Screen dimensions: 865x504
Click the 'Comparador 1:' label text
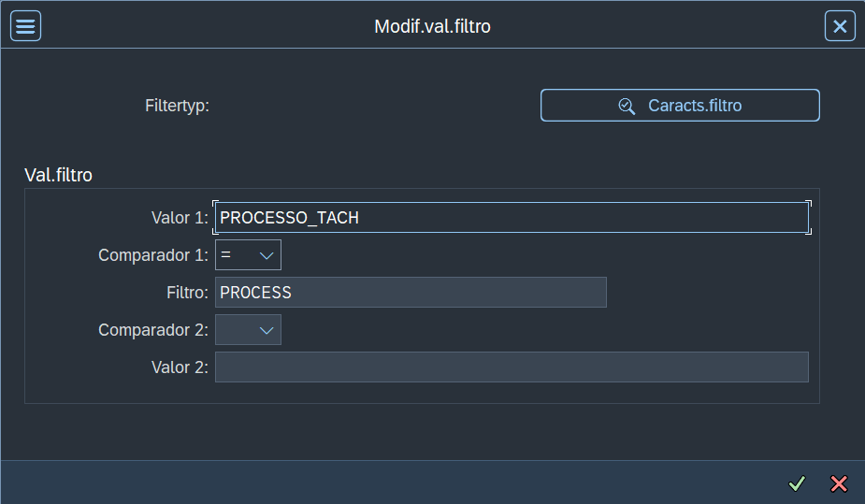[x=153, y=255]
